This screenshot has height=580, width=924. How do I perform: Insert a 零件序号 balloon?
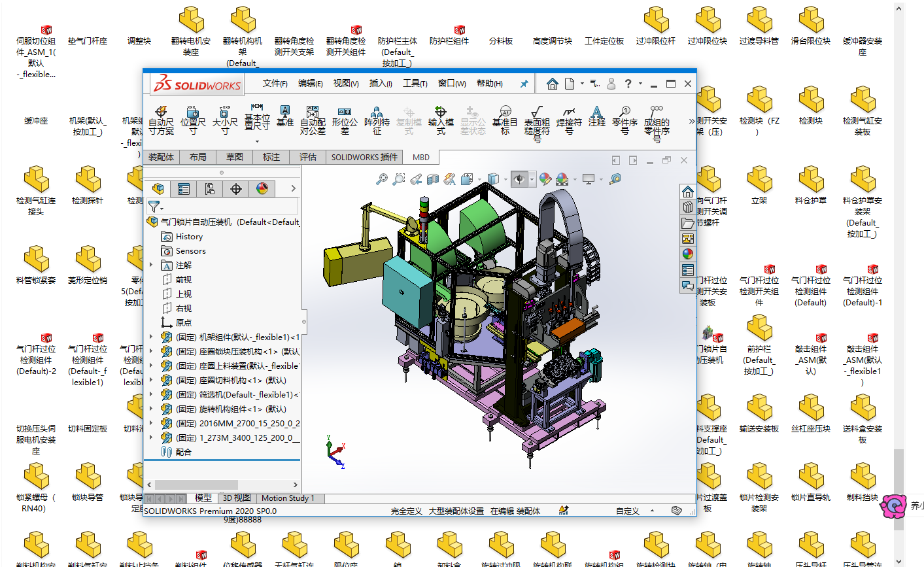click(x=625, y=120)
